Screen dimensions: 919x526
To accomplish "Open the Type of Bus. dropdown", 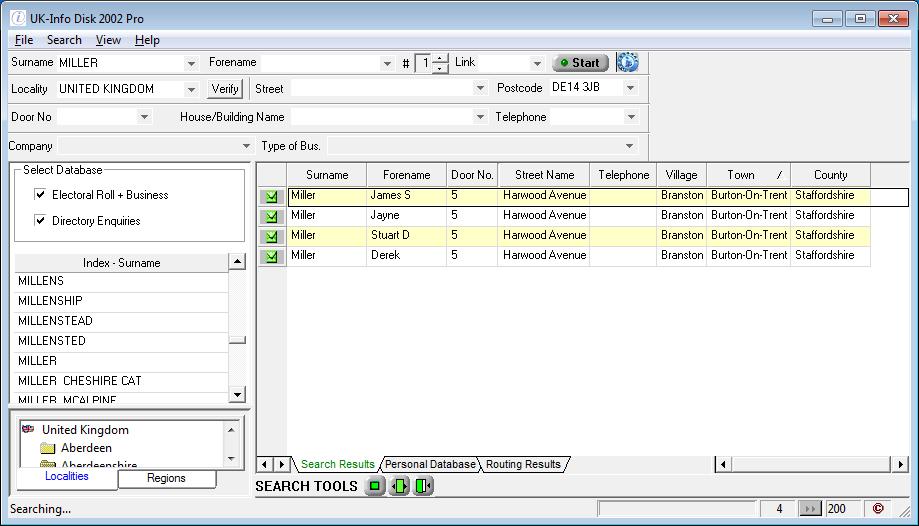I will click(x=629, y=146).
